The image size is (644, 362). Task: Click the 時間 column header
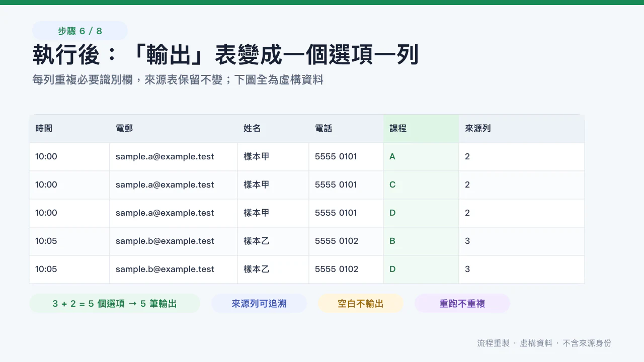(x=69, y=129)
